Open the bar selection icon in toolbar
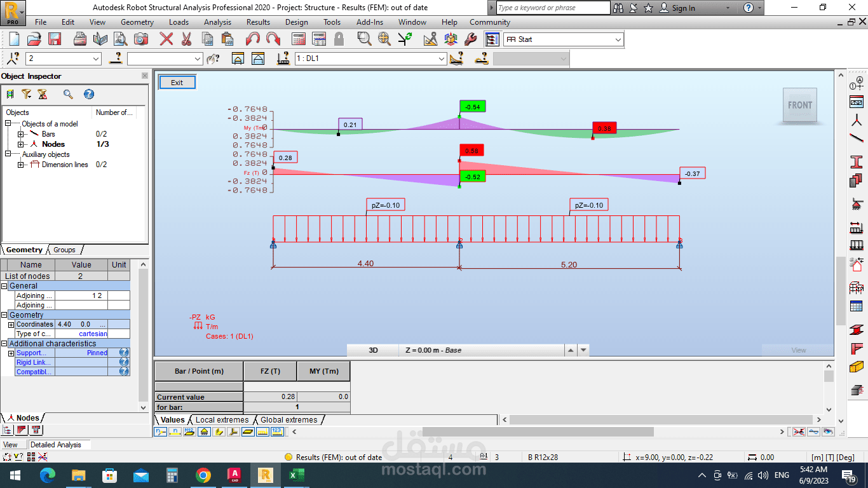This screenshot has width=868, height=488. [116, 58]
